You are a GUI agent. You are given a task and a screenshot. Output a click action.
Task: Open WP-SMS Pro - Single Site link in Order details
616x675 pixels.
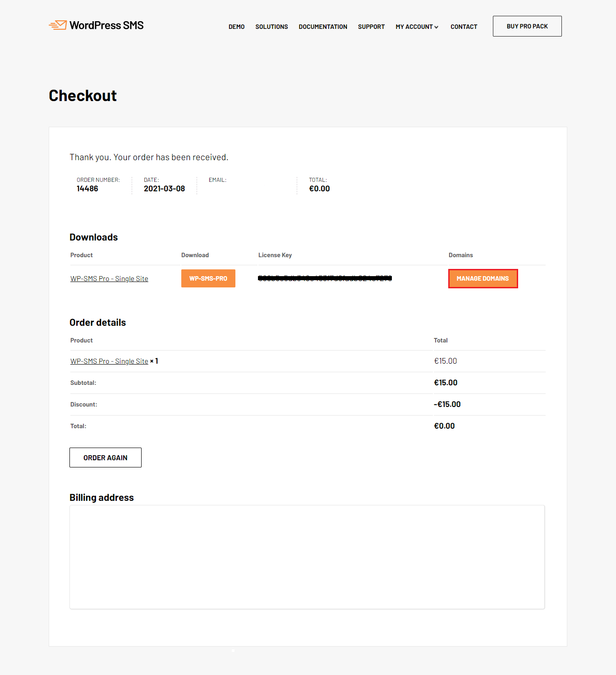pos(109,361)
